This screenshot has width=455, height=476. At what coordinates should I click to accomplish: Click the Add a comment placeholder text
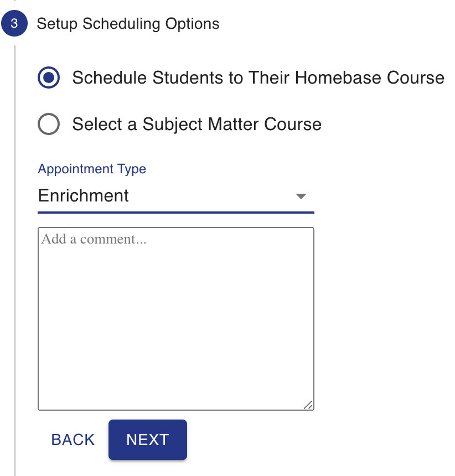click(x=94, y=239)
